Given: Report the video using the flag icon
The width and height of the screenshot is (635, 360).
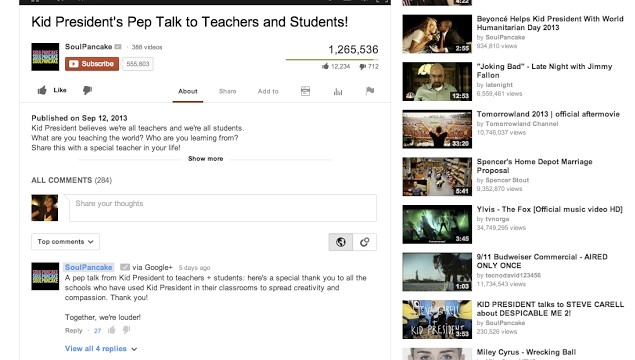Looking at the screenshot, I should click(370, 91).
